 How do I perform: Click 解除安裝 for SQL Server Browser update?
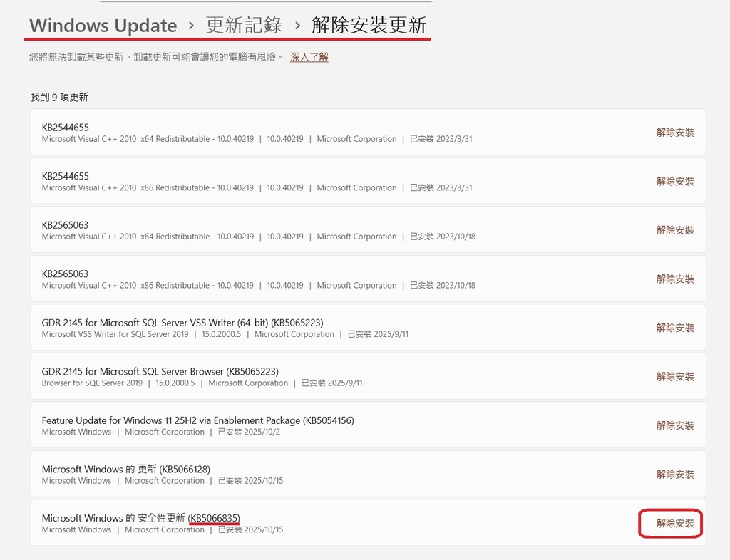[675, 377]
